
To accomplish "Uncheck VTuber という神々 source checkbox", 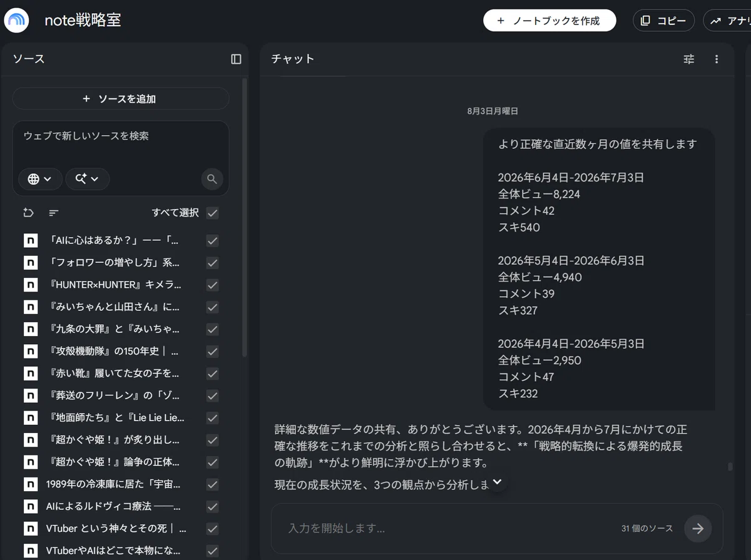I will 213,529.
